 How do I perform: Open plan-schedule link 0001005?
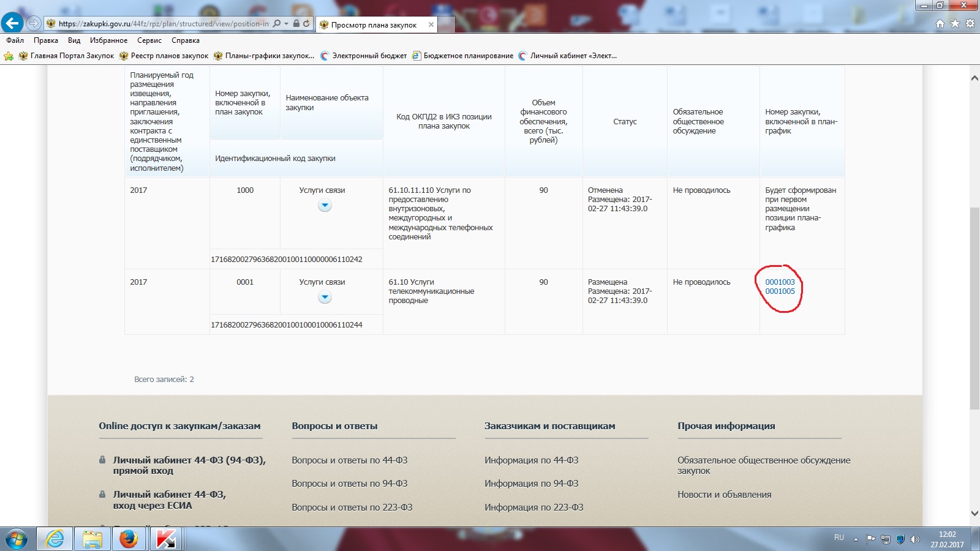[780, 291]
